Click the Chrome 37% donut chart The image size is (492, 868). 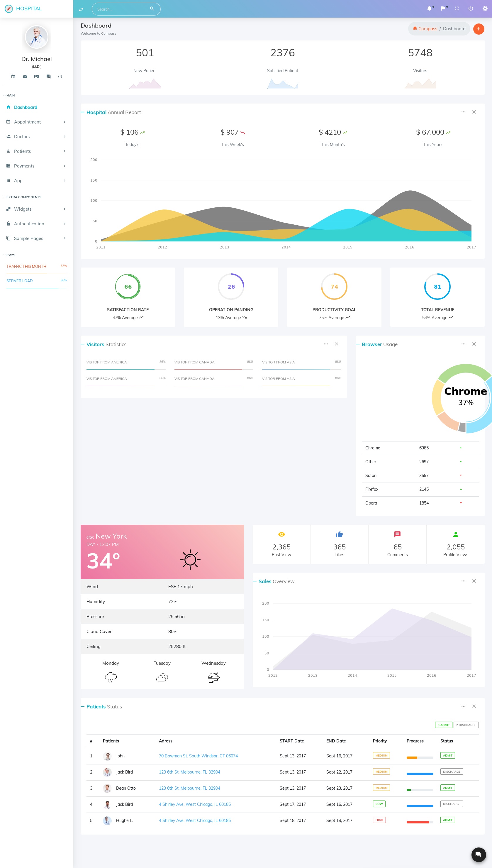click(462, 398)
